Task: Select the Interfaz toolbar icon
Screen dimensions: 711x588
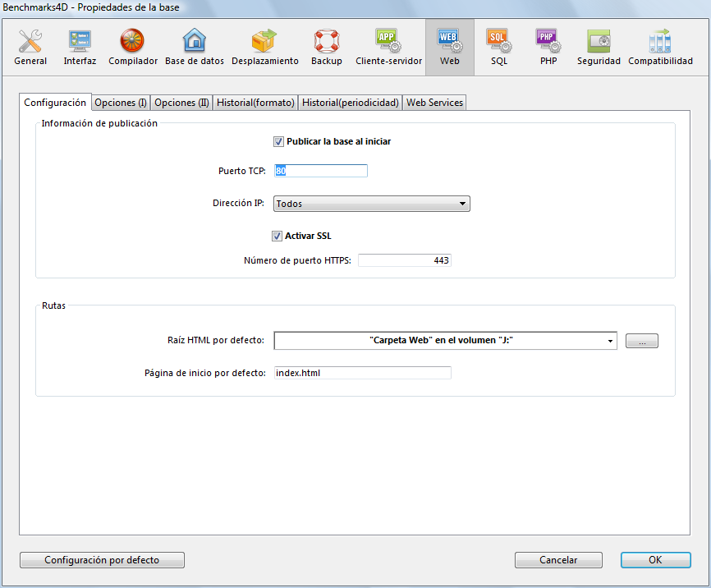Action: tap(80, 48)
